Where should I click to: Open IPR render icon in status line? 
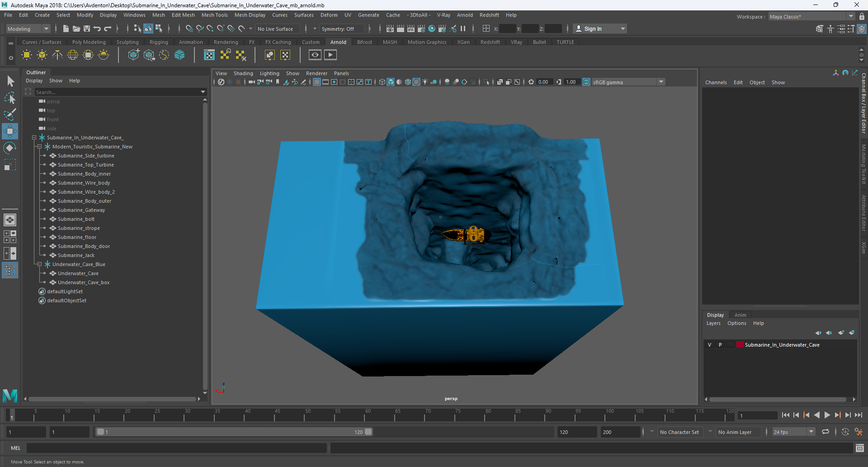point(411,29)
